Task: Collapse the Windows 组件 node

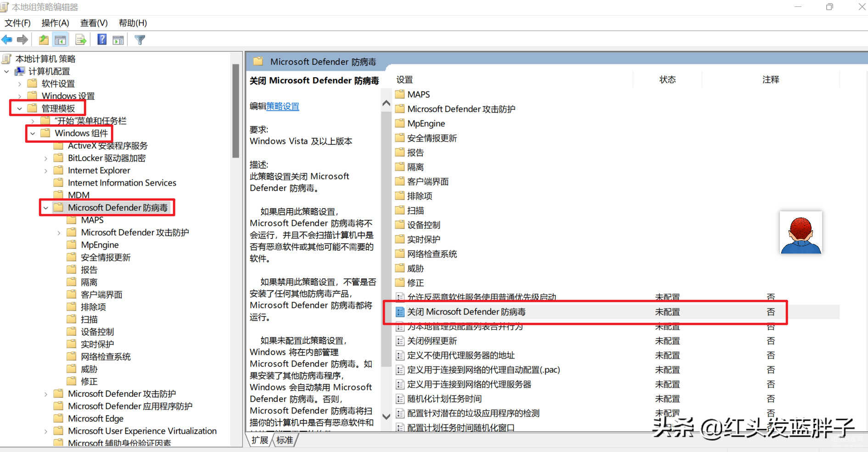Action: [x=33, y=133]
